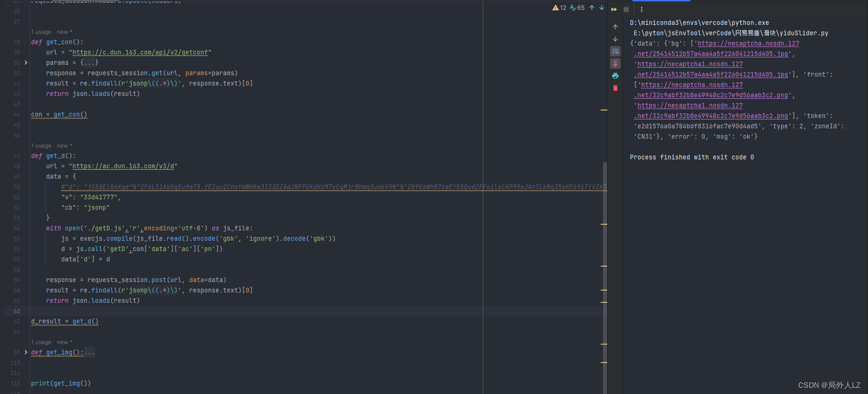This screenshot has width=868, height=394.
Task: Clear all console output with trash icon
Action: click(x=615, y=88)
